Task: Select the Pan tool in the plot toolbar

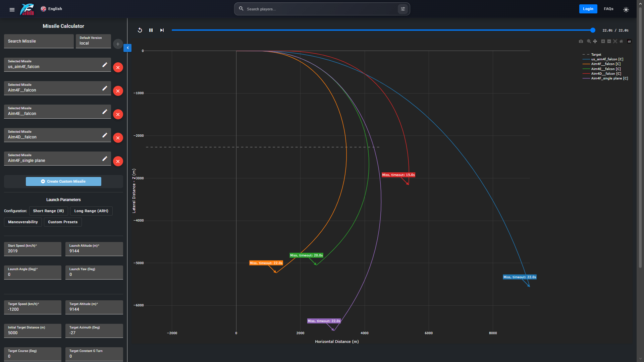Action: 595,41
